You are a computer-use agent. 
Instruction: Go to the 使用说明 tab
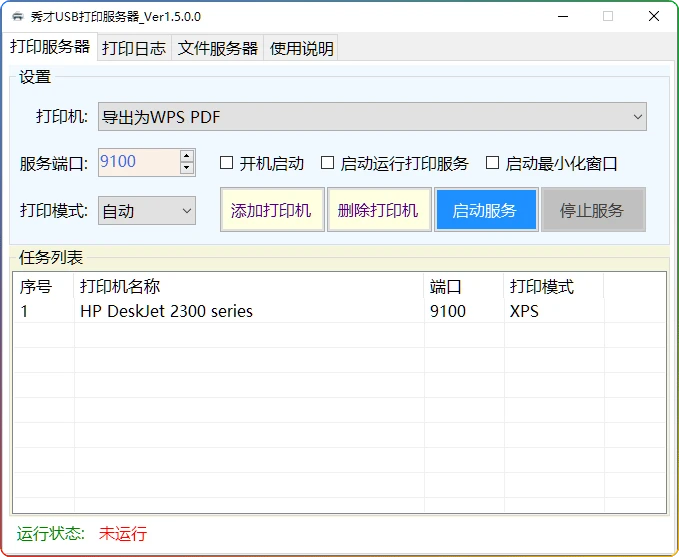pos(301,48)
